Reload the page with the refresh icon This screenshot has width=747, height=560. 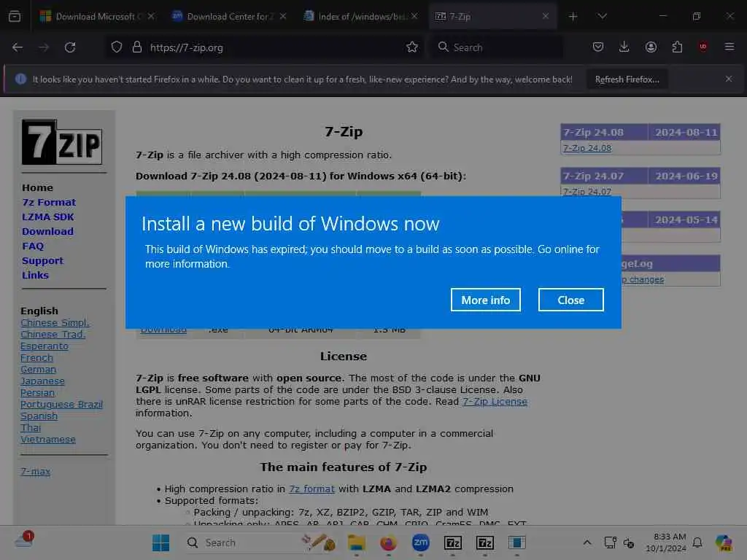70,47
